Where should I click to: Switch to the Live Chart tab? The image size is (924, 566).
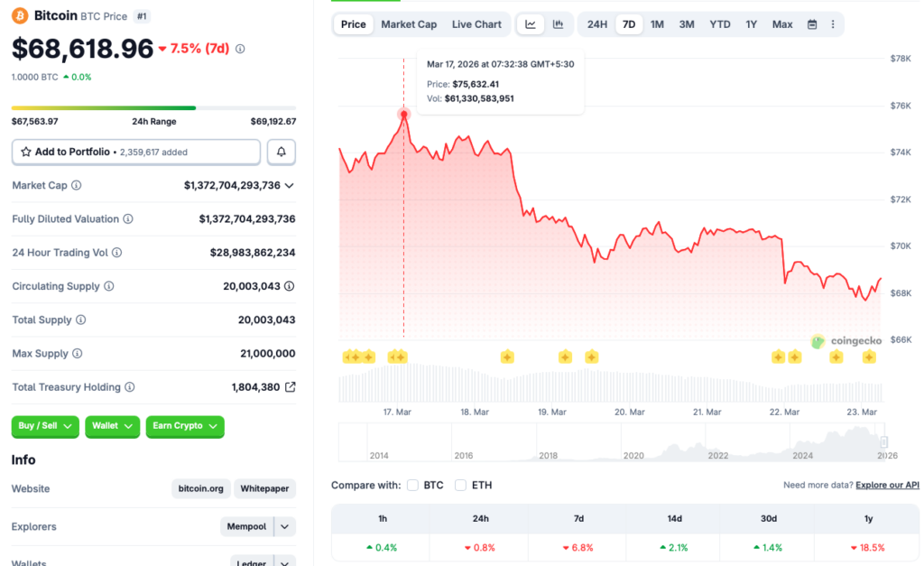[476, 24]
